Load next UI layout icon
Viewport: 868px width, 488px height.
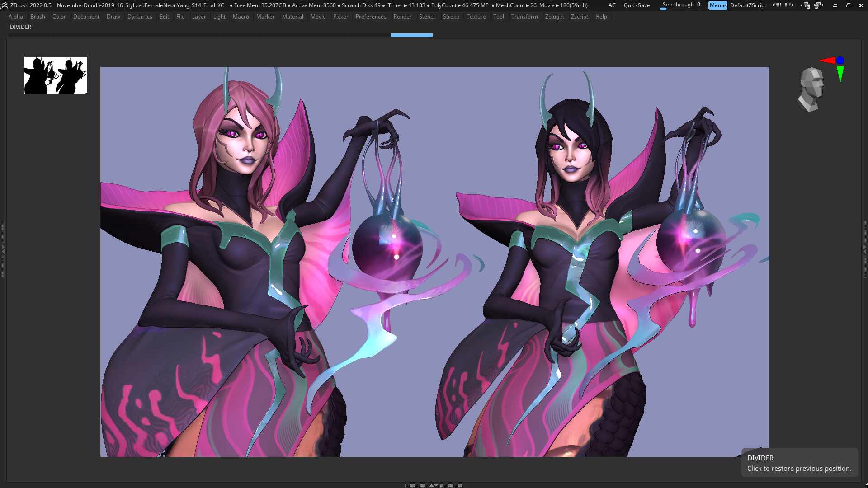pos(819,5)
